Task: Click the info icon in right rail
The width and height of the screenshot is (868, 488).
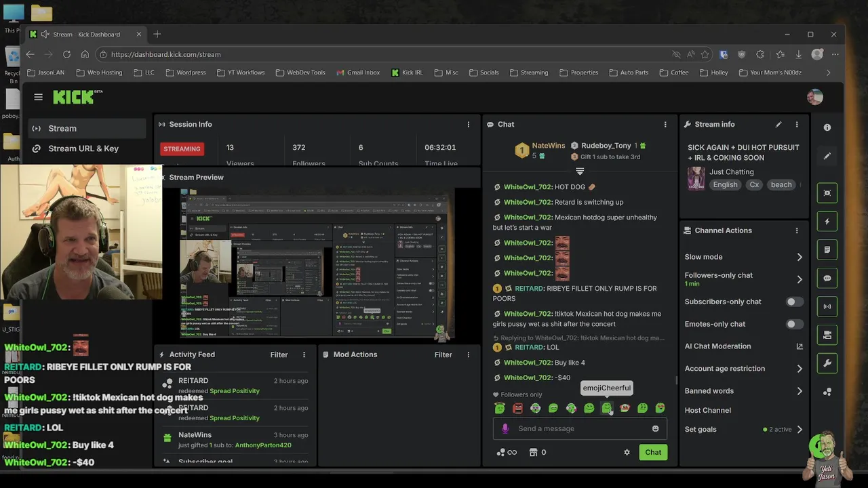Action: point(827,127)
